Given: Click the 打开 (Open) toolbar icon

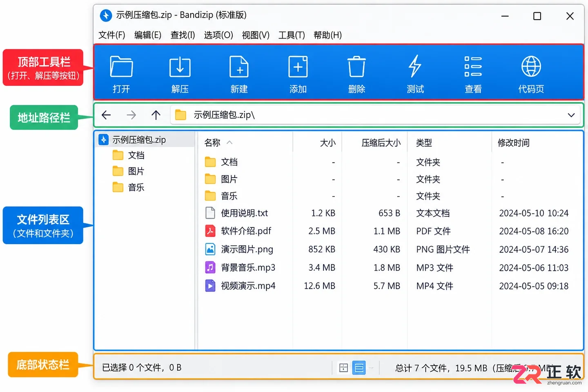Looking at the screenshot, I should [x=121, y=67].
